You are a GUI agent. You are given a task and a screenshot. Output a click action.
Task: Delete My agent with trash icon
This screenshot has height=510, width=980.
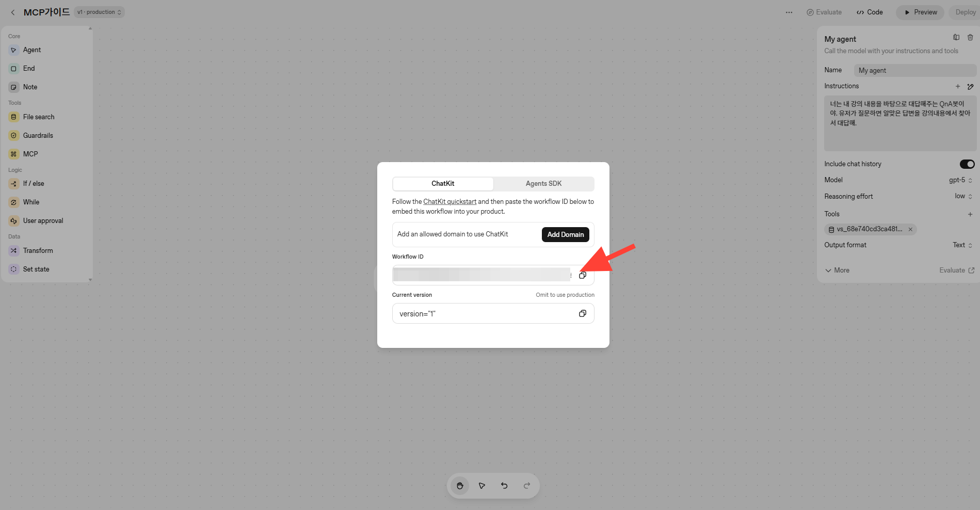click(970, 37)
